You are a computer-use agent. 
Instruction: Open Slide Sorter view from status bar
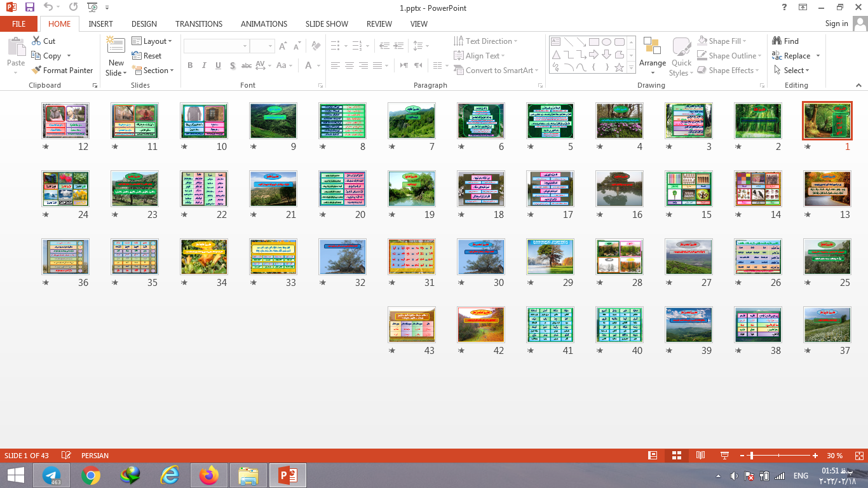pos(676,456)
